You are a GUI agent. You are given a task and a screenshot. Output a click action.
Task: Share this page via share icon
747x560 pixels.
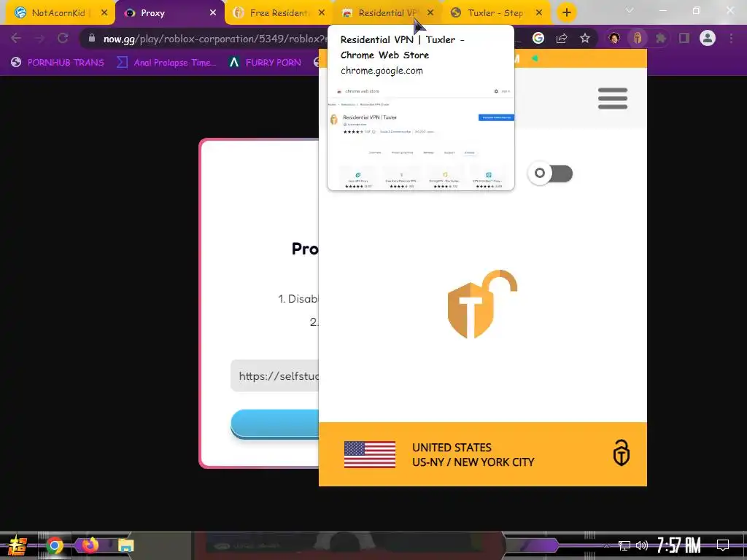(562, 38)
